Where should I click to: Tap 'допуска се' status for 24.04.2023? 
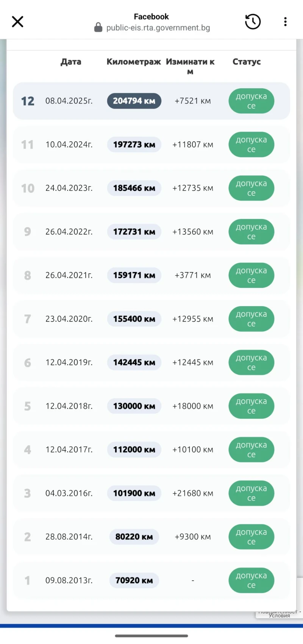[x=251, y=188]
